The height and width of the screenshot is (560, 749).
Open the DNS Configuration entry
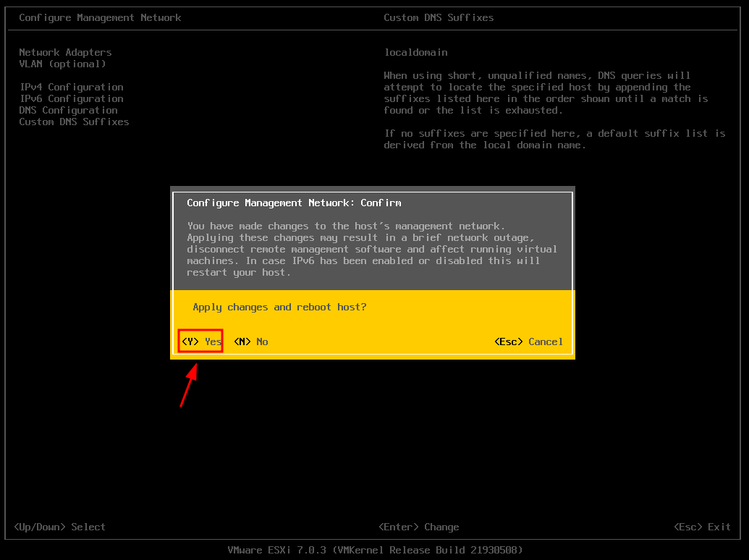[68, 110]
